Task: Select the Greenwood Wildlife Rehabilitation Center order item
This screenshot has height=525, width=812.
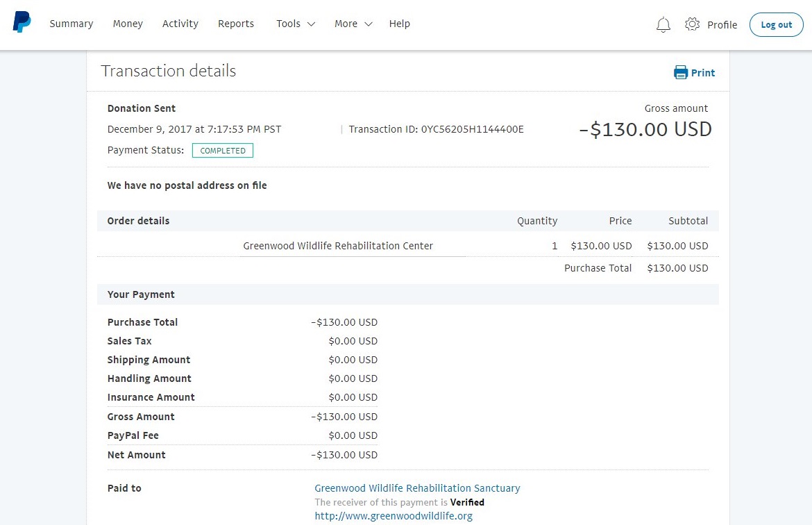Action: 338,246
